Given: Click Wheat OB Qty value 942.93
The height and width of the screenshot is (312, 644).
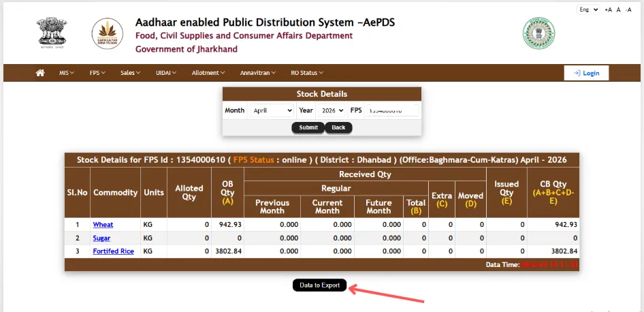Looking at the screenshot, I should [x=231, y=224].
